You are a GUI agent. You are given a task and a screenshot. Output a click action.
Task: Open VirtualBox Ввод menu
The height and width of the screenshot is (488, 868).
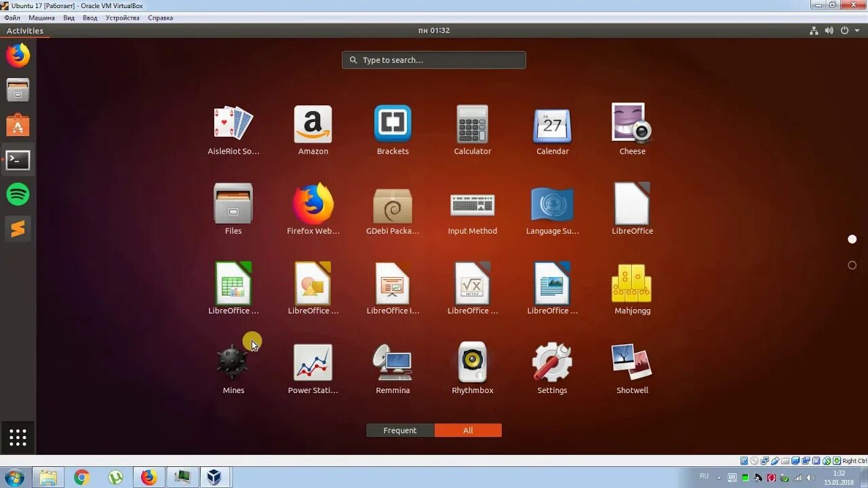[x=90, y=18]
